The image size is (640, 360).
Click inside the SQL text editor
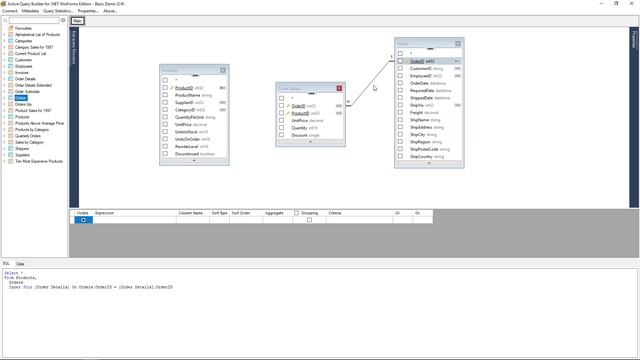pos(320,313)
